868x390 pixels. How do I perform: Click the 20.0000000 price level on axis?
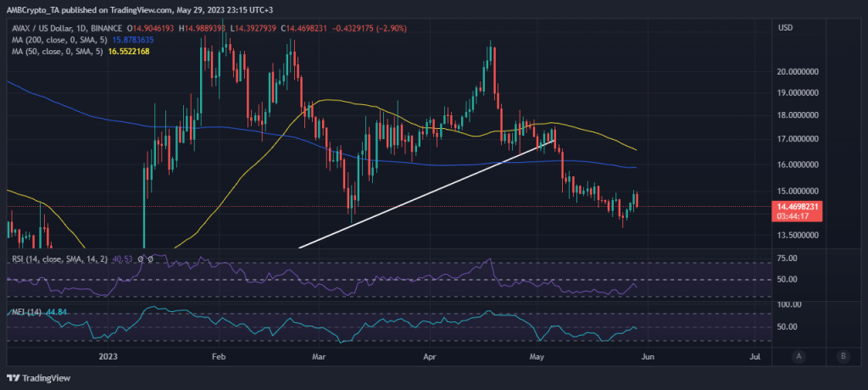click(804, 72)
